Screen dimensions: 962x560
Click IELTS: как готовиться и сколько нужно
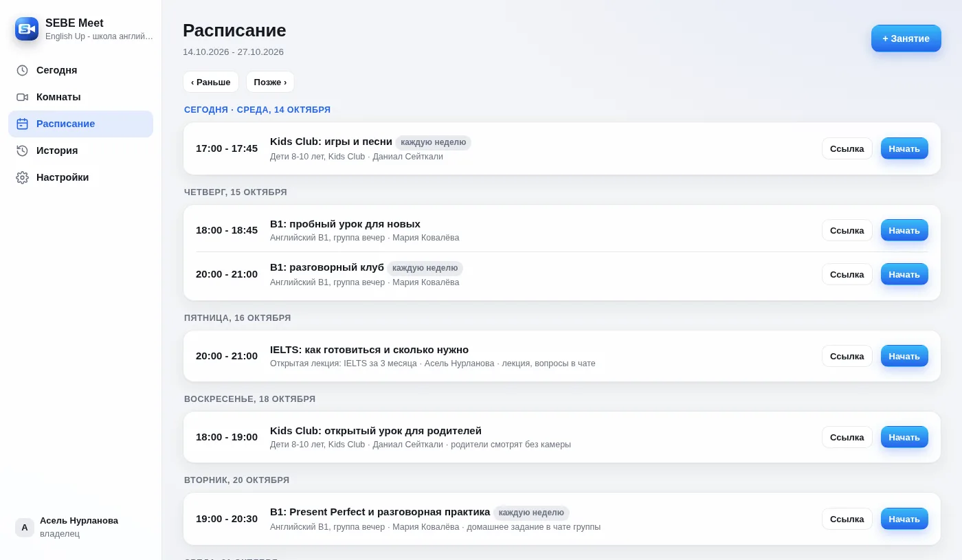coord(369,350)
